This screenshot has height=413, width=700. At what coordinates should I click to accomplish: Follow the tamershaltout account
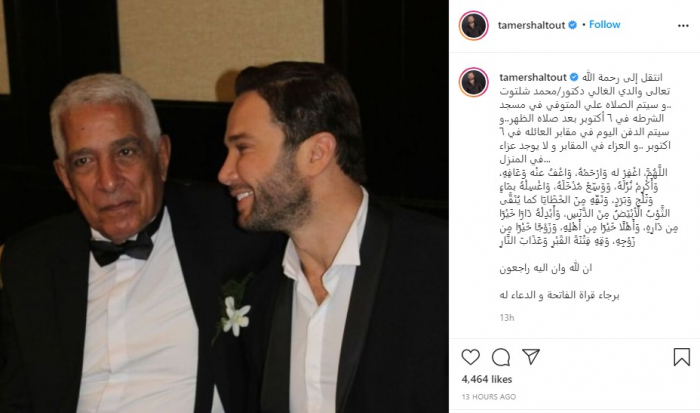click(x=604, y=25)
